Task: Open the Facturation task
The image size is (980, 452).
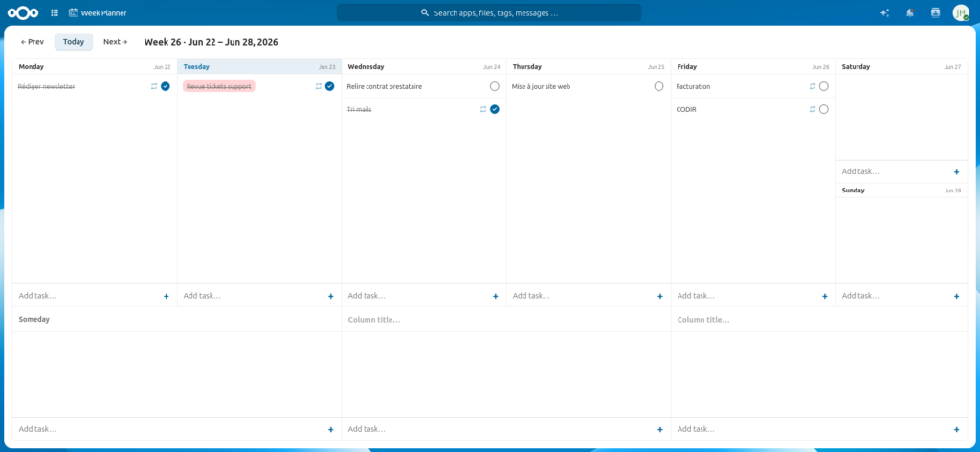Action: coord(693,87)
